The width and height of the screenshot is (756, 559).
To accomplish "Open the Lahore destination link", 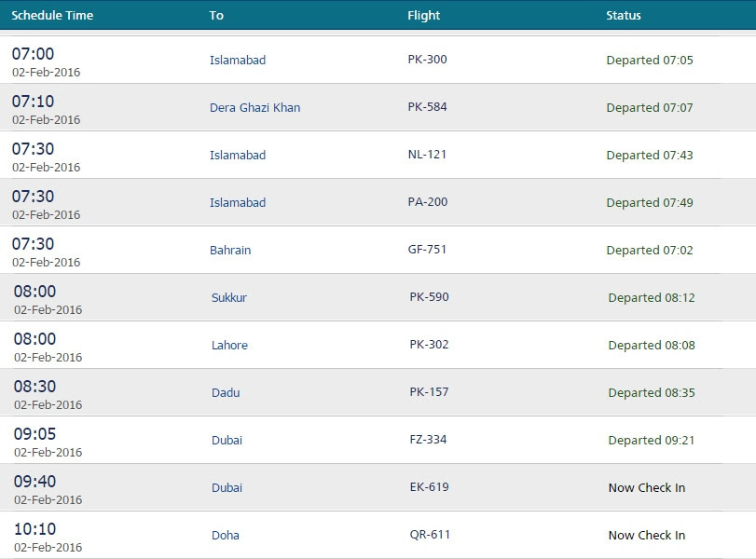I will pyautogui.click(x=229, y=345).
